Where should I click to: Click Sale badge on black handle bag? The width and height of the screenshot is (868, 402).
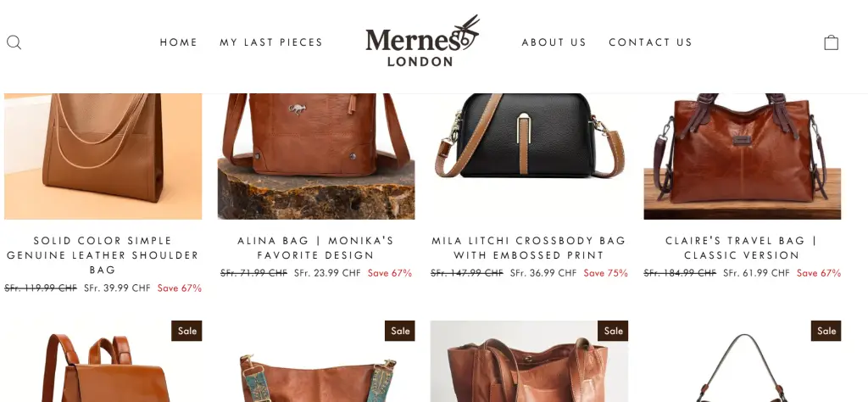pyautogui.click(x=826, y=331)
